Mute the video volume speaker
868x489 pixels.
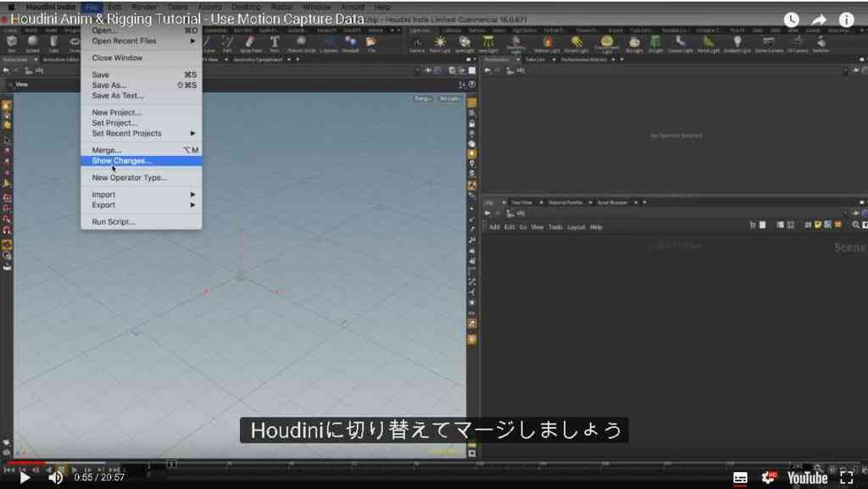pos(55,477)
